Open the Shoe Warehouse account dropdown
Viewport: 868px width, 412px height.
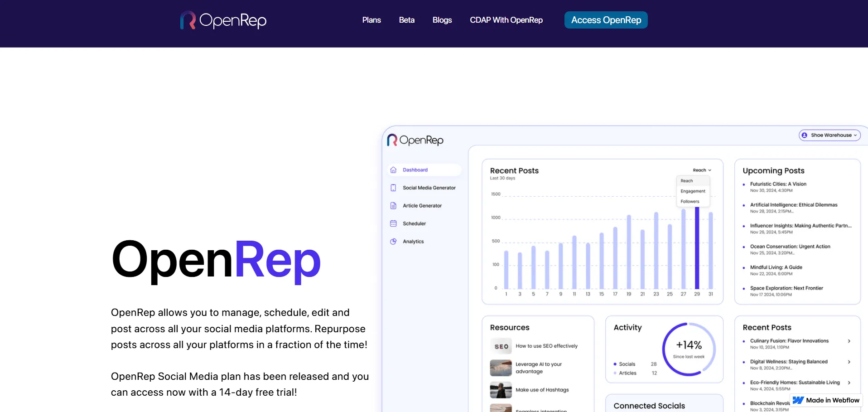pyautogui.click(x=829, y=135)
